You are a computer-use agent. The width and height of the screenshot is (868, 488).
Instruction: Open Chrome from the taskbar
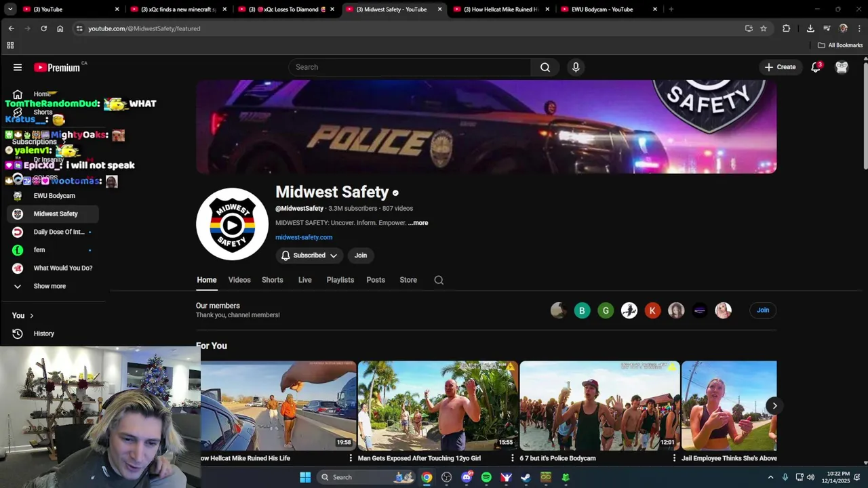pos(427,477)
